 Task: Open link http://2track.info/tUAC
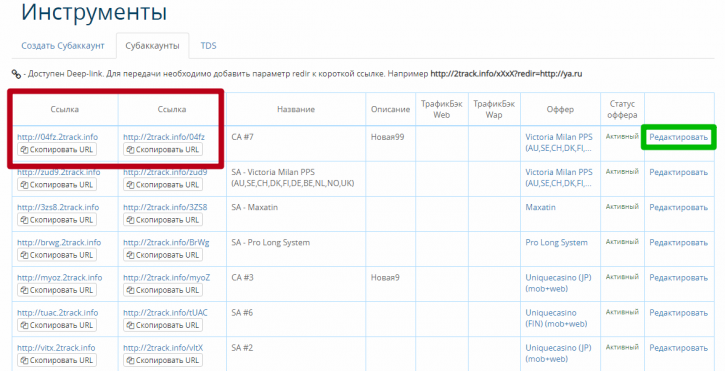coord(165,313)
